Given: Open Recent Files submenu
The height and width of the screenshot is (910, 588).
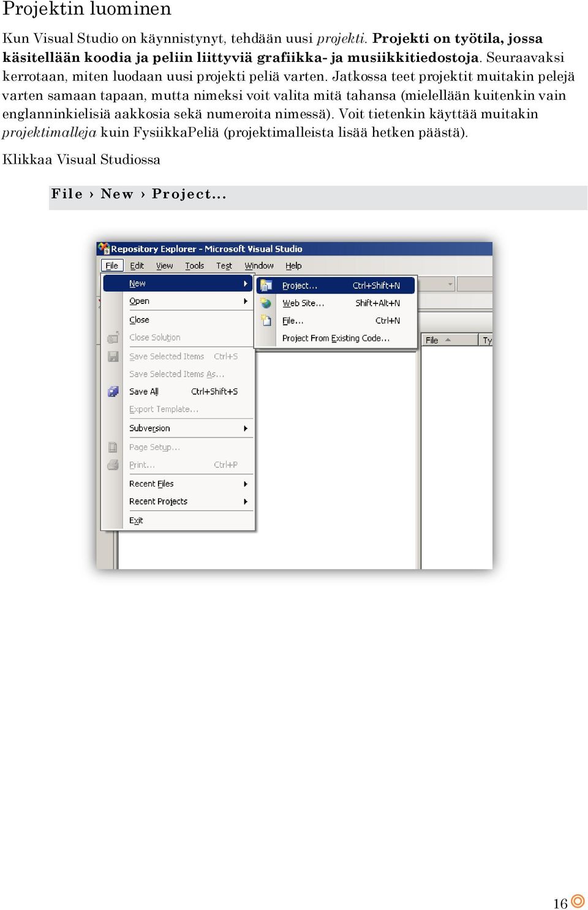Looking at the screenshot, I should 178,483.
